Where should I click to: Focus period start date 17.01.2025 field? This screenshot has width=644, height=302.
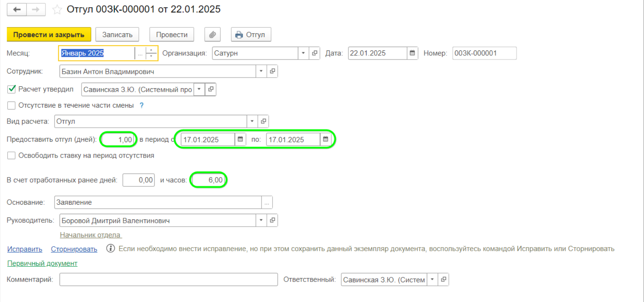pyautogui.click(x=208, y=139)
